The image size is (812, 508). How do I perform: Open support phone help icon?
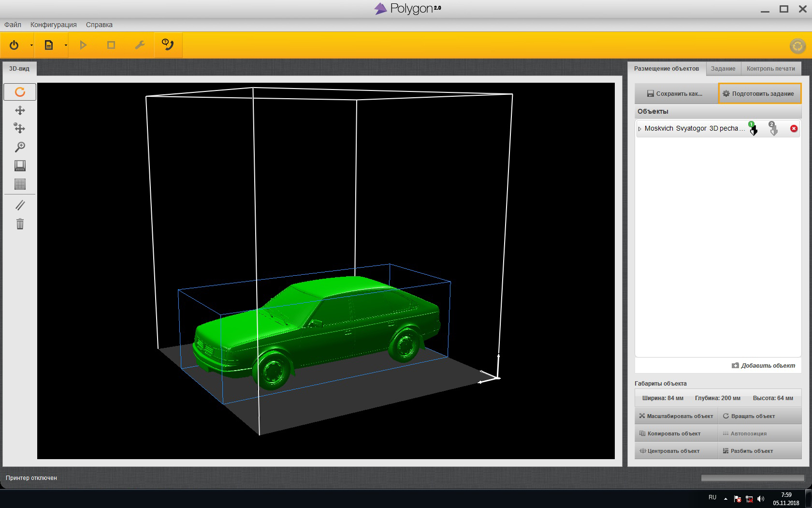click(168, 45)
